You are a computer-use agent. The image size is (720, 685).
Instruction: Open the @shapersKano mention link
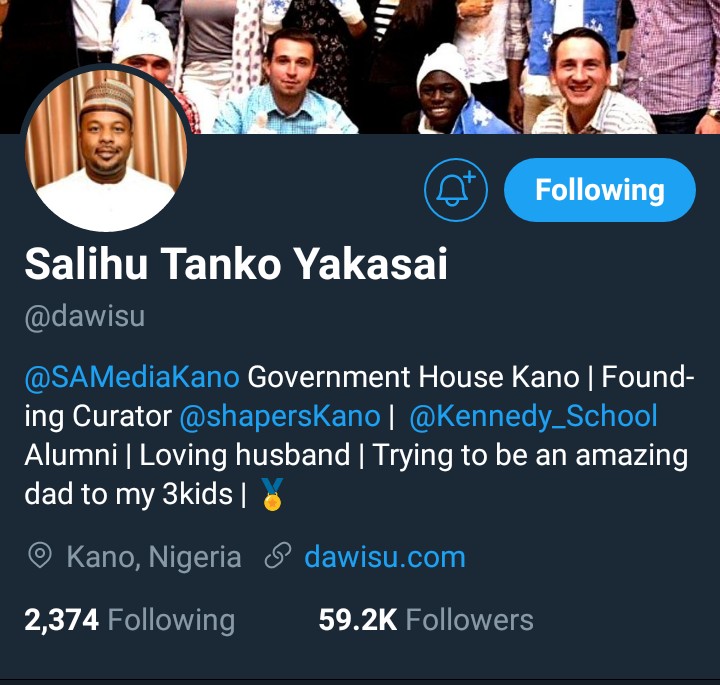pyautogui.click(x=280, y=417)
